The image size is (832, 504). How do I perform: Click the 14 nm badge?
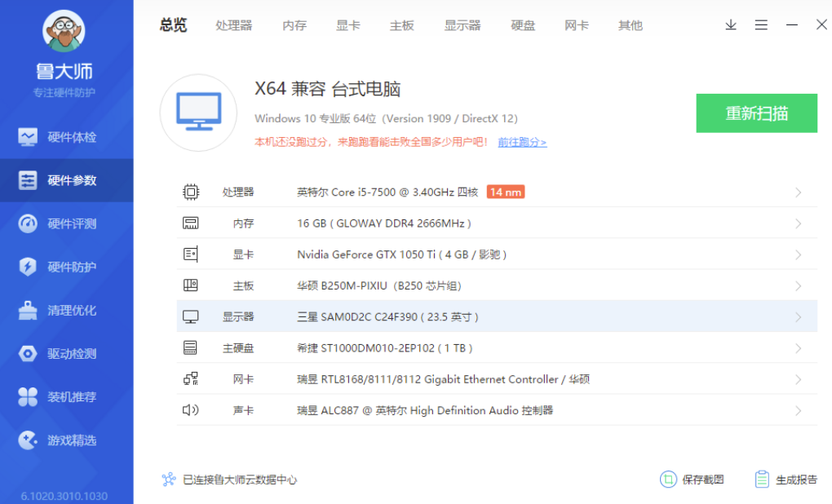click(x=506, y=192)
